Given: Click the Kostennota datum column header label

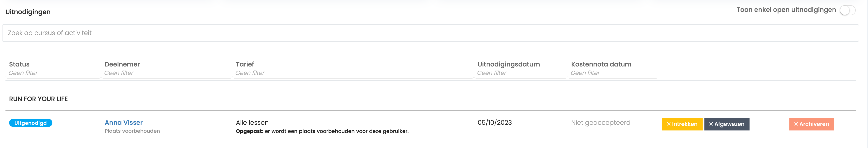Looking at the screenshot, I should pyautogui.click(x=601, y=64).
